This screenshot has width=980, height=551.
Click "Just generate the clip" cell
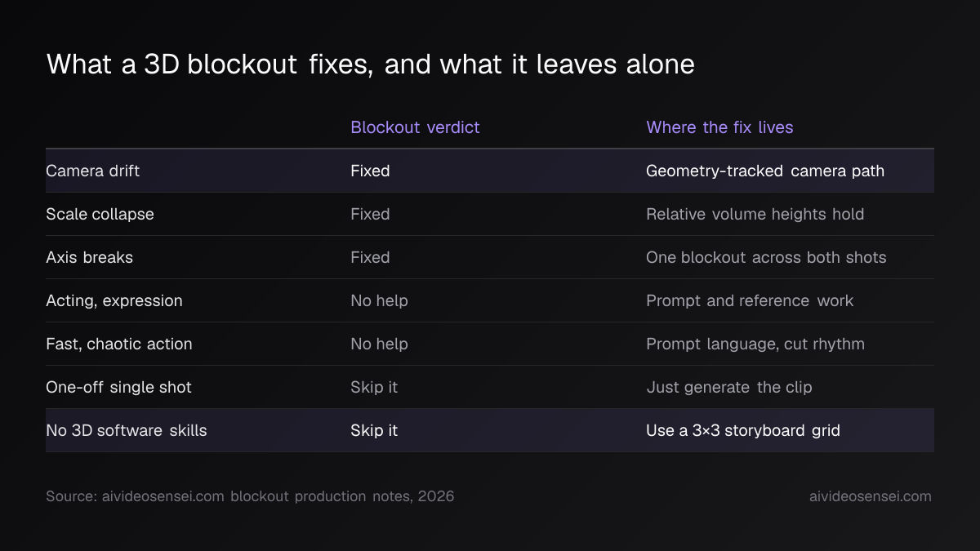pos(729,387)
